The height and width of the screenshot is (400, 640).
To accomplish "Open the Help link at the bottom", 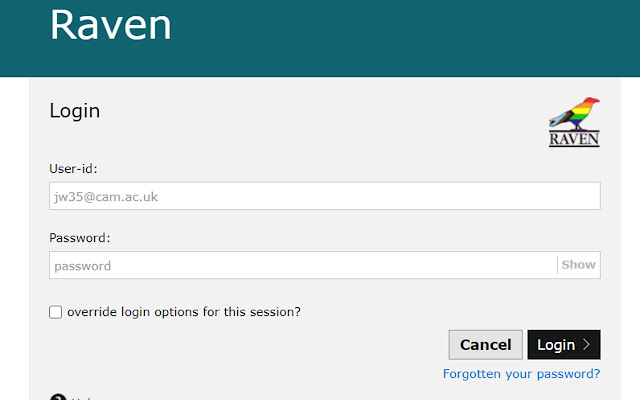I will 82,398.
